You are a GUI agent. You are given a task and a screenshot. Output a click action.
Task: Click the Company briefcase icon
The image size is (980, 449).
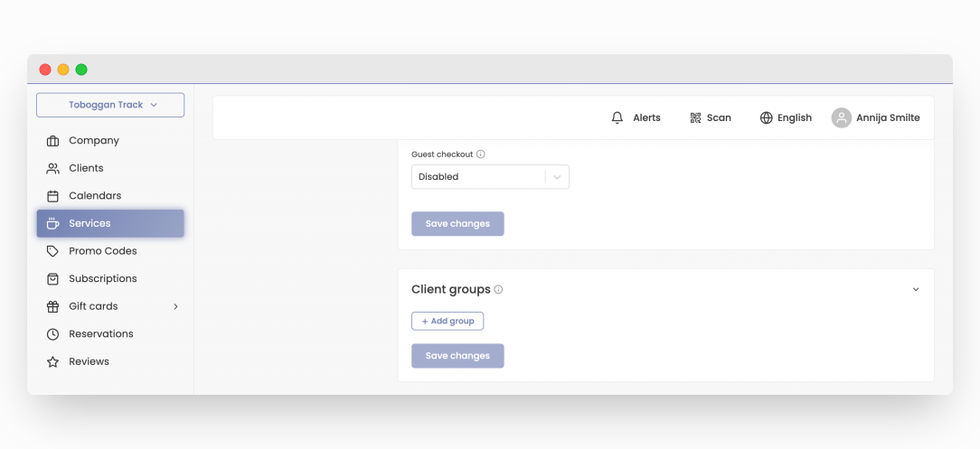pyautogui.click(x=53, y=141)
